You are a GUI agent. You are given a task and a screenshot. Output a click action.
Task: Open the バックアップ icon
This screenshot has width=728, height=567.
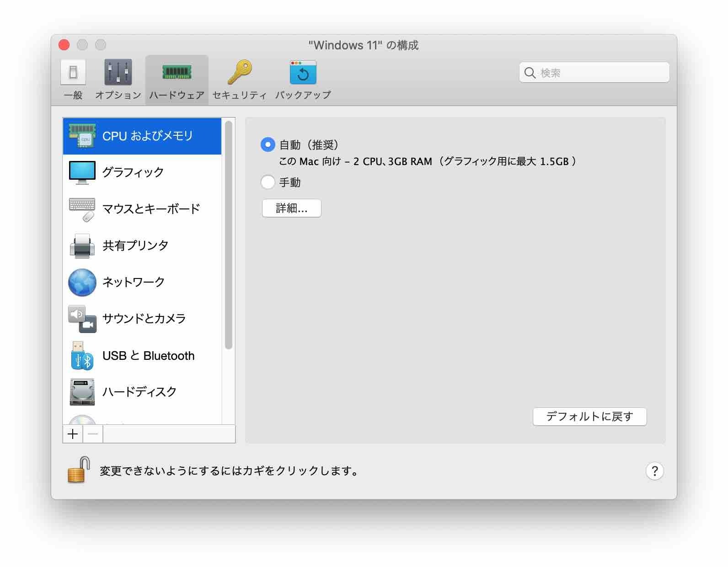click(x=303, y=72)
